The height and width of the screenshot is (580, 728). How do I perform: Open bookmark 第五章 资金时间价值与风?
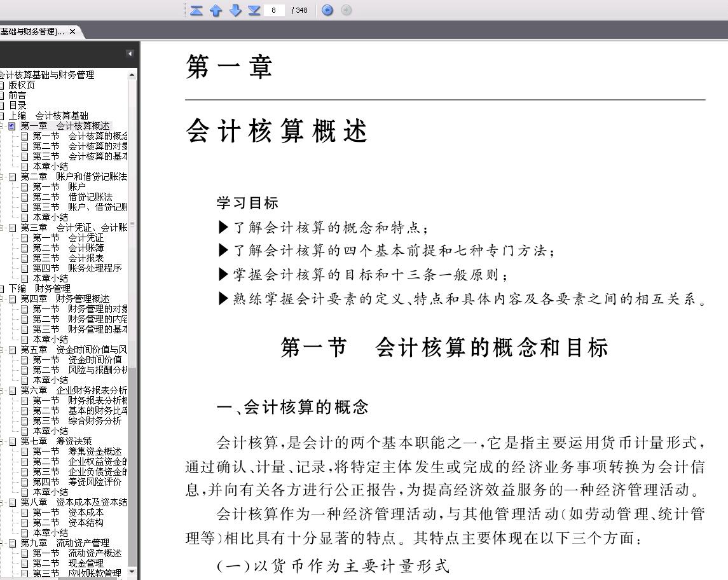pos(74,350)
